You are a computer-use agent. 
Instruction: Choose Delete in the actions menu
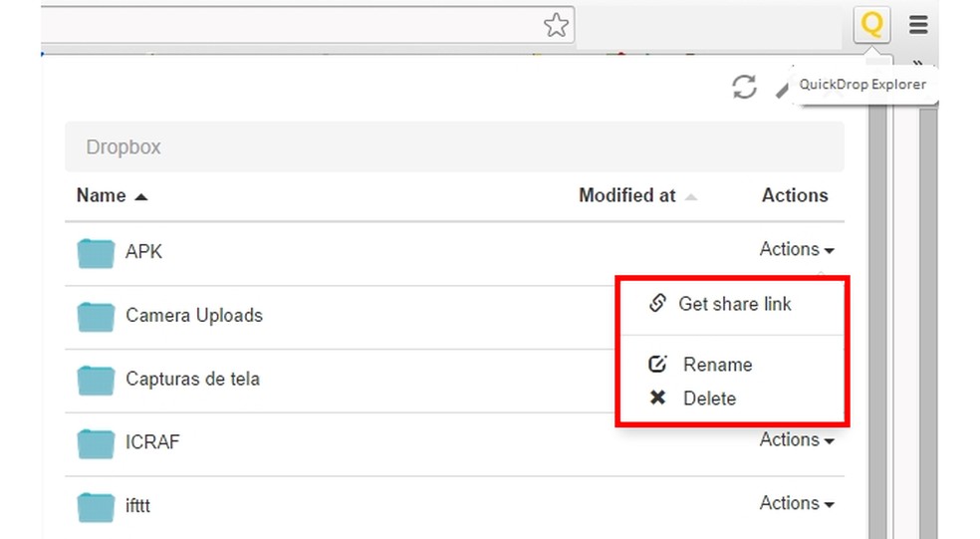[x=708, y=399]
